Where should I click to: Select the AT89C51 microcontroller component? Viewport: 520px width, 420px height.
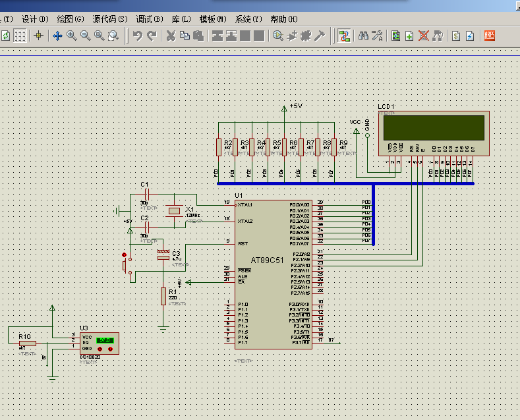pos(274,275)
